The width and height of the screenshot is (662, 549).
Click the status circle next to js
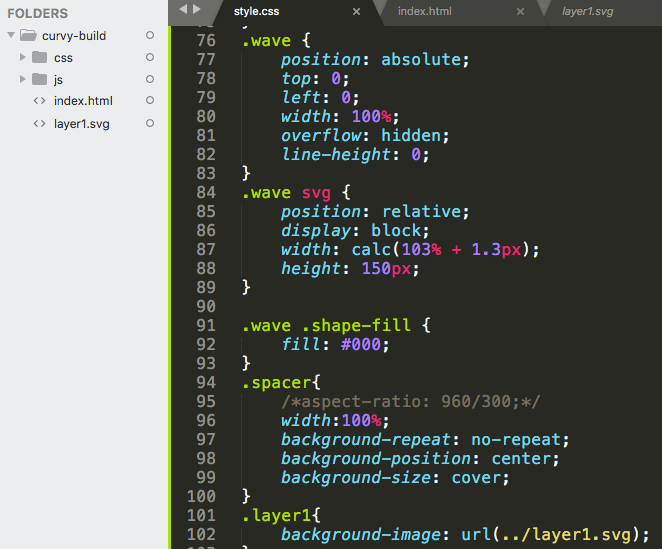tap(150, 79)
